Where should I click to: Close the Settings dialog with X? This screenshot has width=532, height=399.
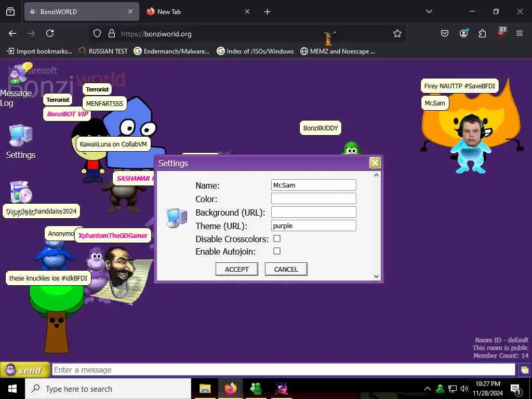(x=375, y=163)
